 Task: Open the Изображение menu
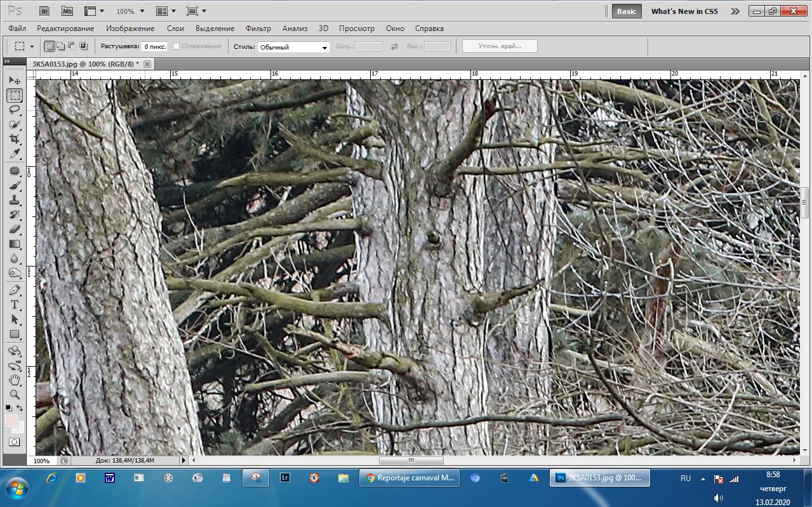[x=130, y=29]
